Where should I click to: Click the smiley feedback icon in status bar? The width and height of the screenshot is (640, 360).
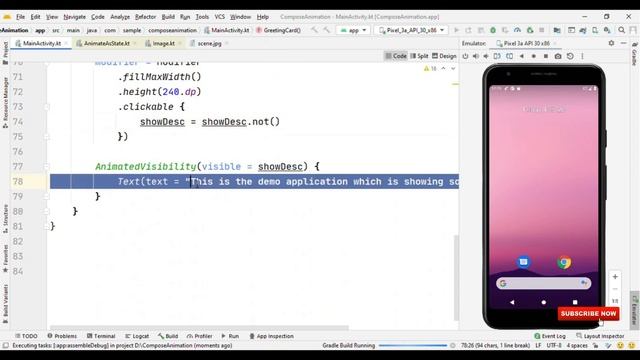[620, 345]
